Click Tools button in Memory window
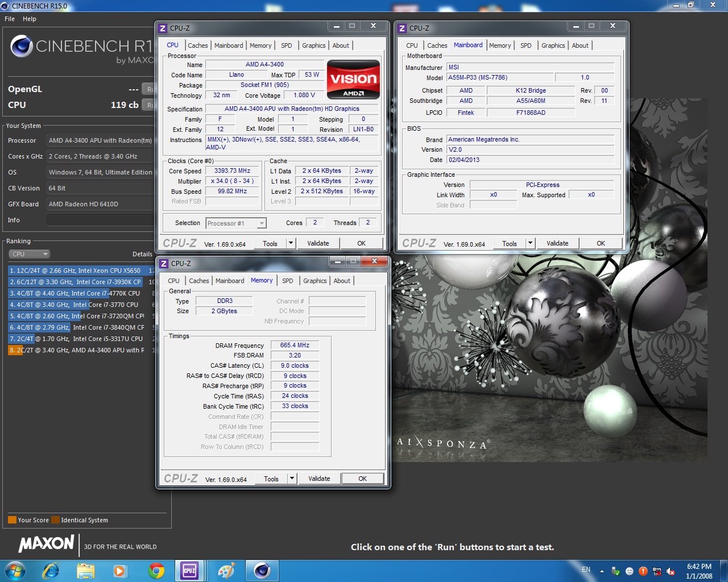This screenshot has height=582, width=728. pos(271,479)
